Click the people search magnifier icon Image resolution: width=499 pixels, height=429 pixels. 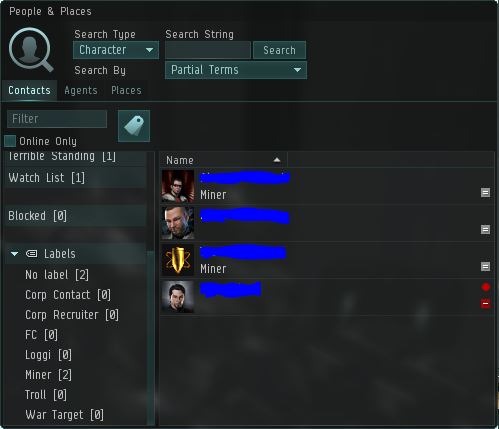click(31, 50)
